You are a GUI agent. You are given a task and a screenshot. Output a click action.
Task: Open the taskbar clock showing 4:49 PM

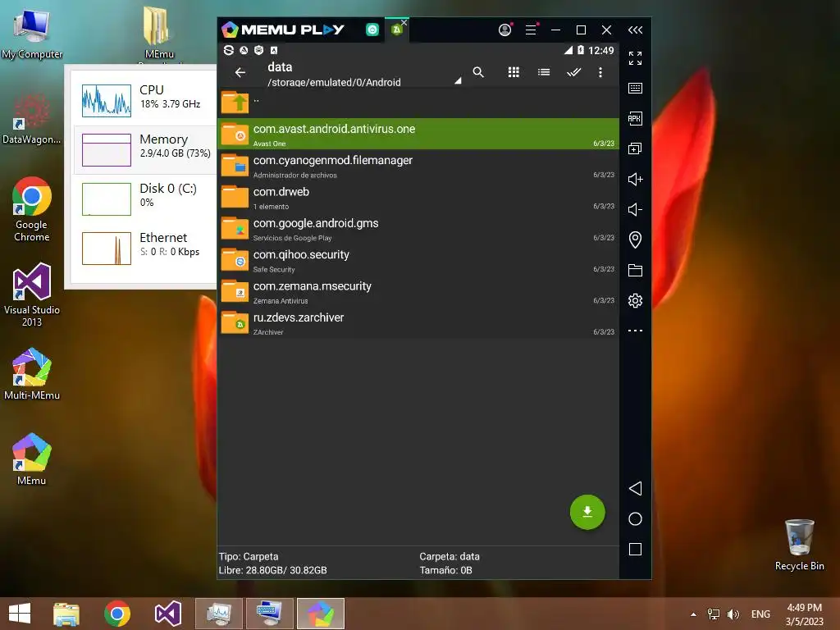pyautogui.click(x=804, y=614)
